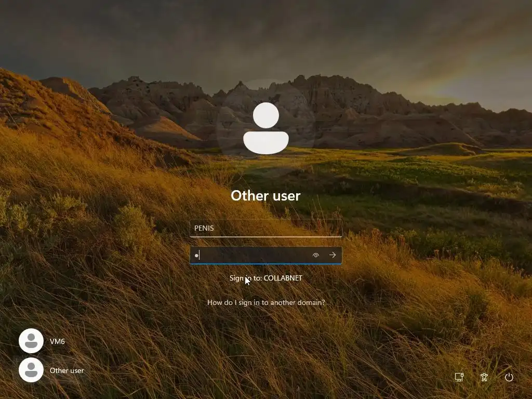Click the 'Sign in to: COLLABNET' text
Viewport: 532px width, 399px height.
click(265, 278)
